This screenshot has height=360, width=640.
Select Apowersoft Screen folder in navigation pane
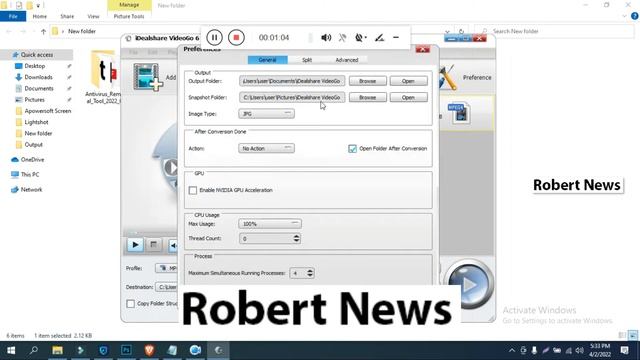pos(48,111)
